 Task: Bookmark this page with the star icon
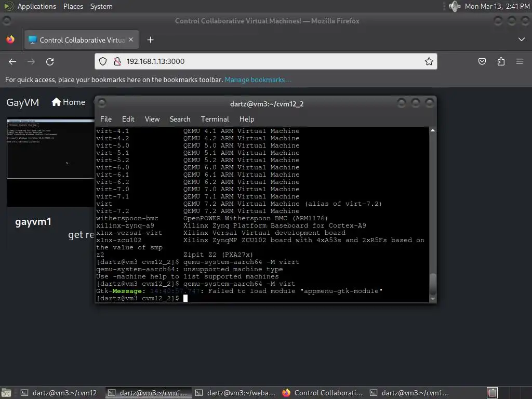[x=429, y=61]
